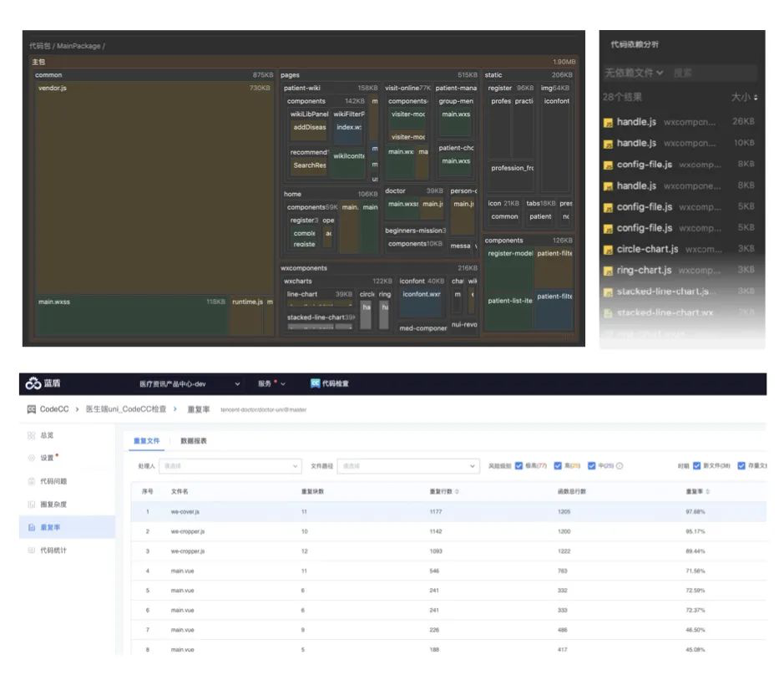Click the sort icon on 重复率 column header
Screen dimensions: 784x690
coord(707,491)
